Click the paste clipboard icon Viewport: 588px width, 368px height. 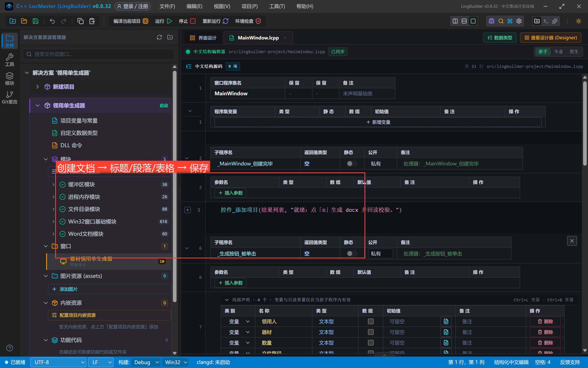(92, 21)
